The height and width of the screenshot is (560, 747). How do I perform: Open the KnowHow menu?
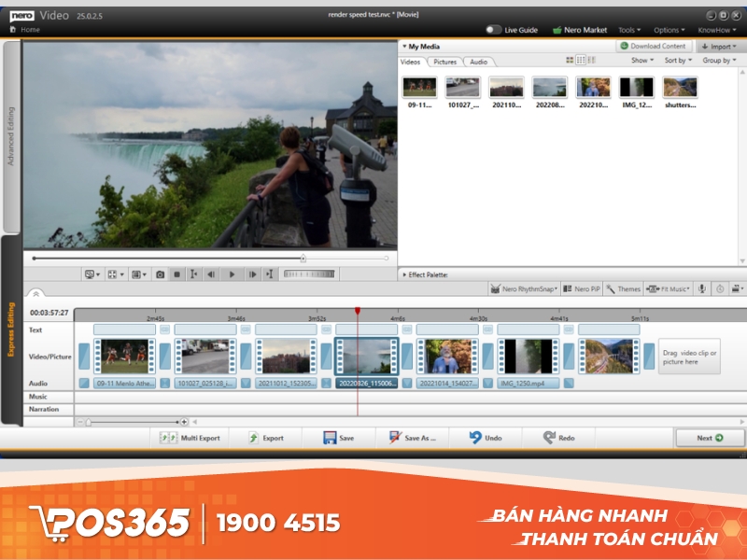pos(716,30)
